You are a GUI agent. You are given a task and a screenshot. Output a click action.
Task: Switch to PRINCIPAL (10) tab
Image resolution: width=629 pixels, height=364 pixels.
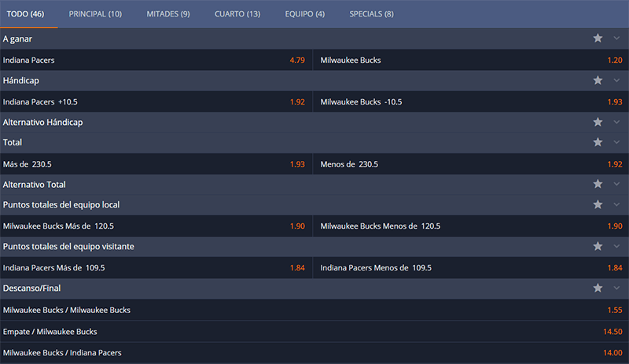pos(95,14)
